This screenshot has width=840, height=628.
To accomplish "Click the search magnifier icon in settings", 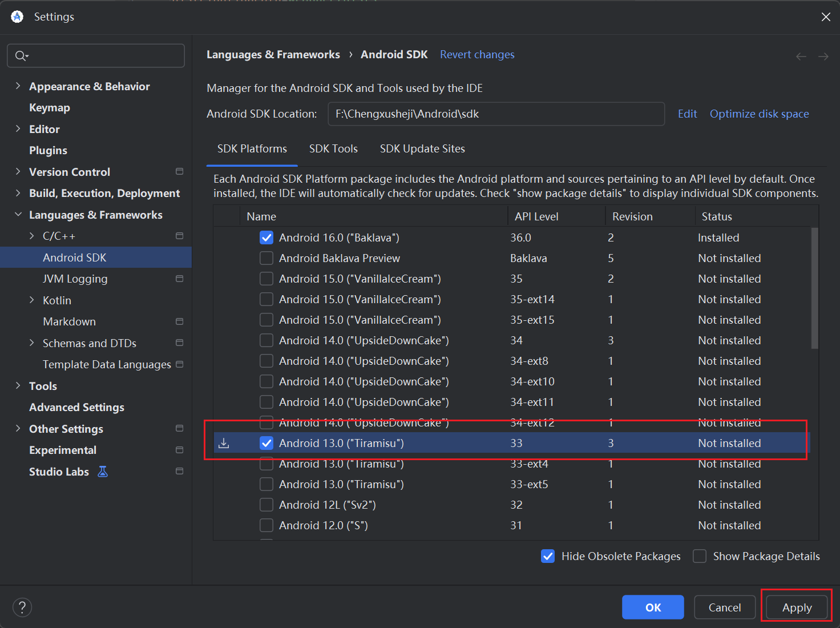I will [21, 55].
